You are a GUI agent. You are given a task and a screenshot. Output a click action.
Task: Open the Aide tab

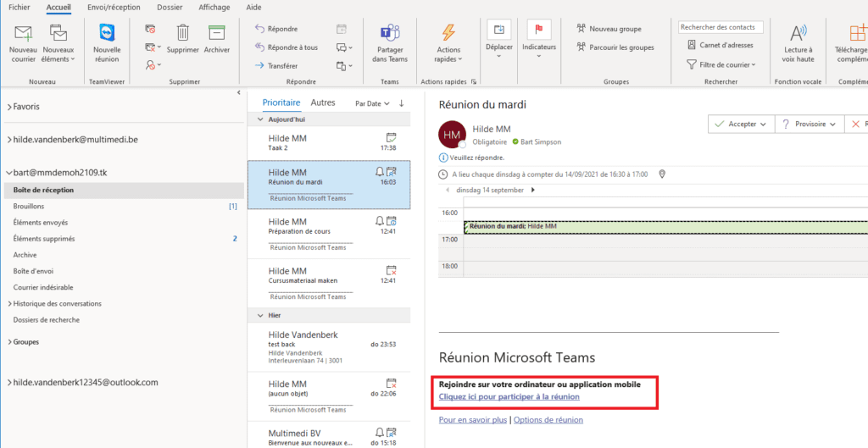253,8
